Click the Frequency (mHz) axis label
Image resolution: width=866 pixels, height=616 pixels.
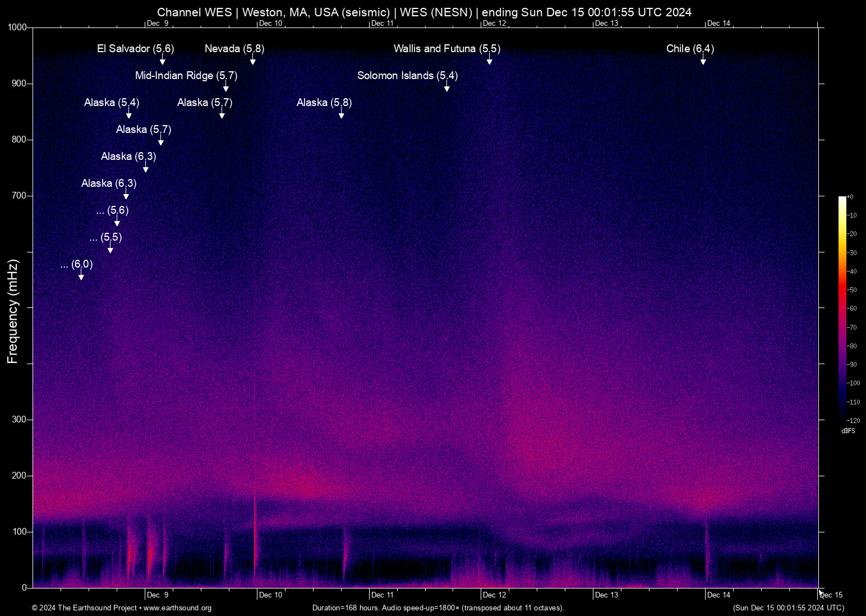click(13, 307)
